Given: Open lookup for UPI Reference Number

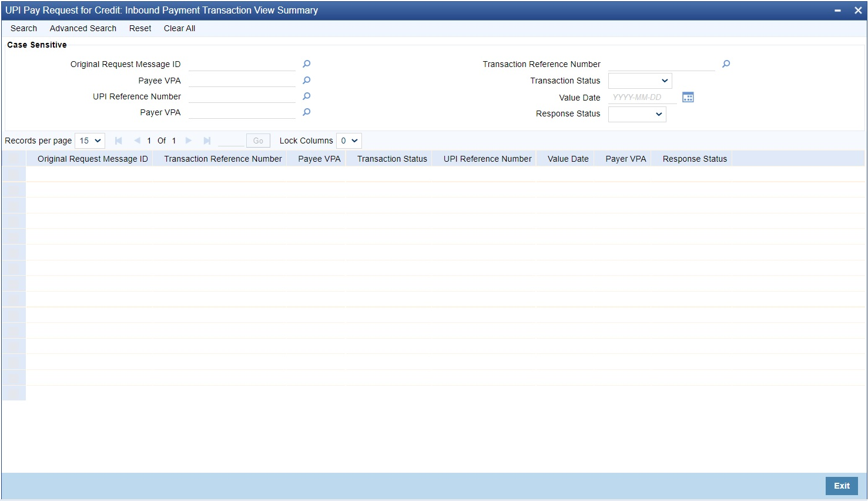Looking at the screenshot, I should point(306,96).
